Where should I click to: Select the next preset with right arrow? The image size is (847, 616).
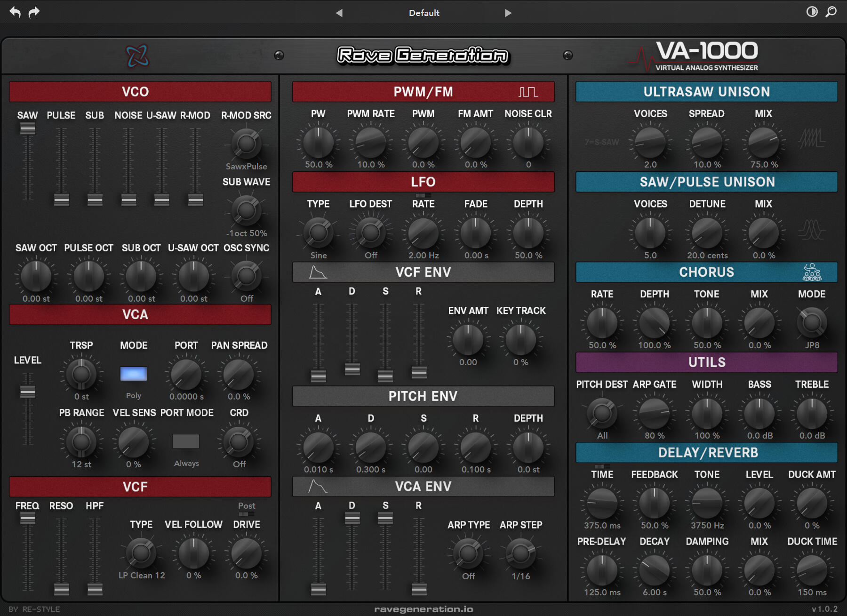click(508, 13)
